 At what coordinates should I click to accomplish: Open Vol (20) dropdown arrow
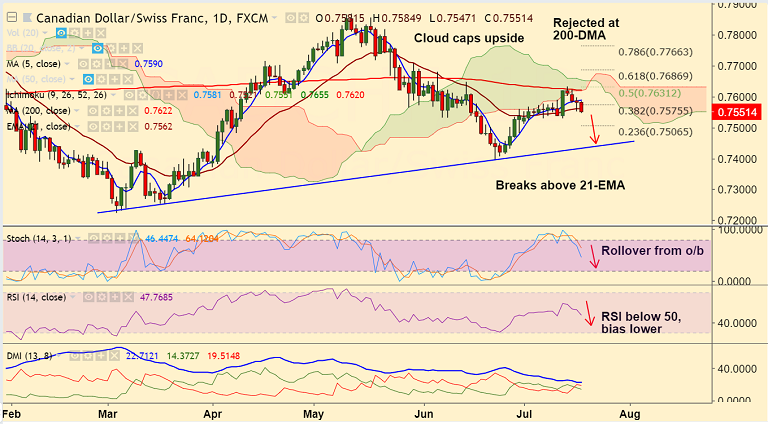45,33
